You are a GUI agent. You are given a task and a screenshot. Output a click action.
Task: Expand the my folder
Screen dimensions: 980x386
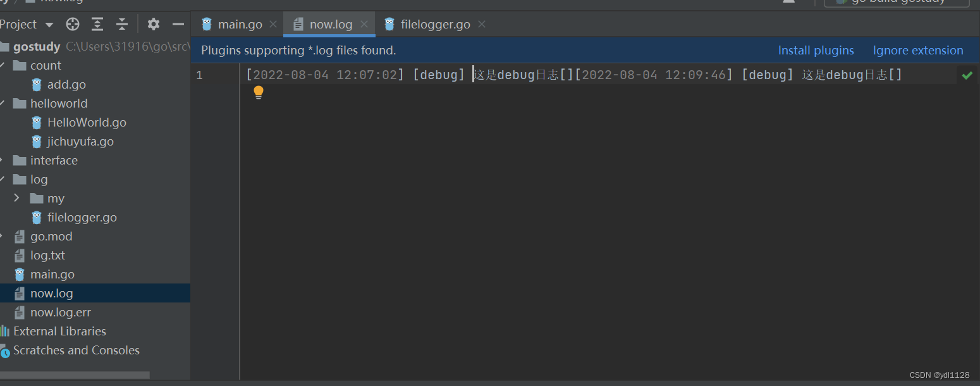(17, 198)
